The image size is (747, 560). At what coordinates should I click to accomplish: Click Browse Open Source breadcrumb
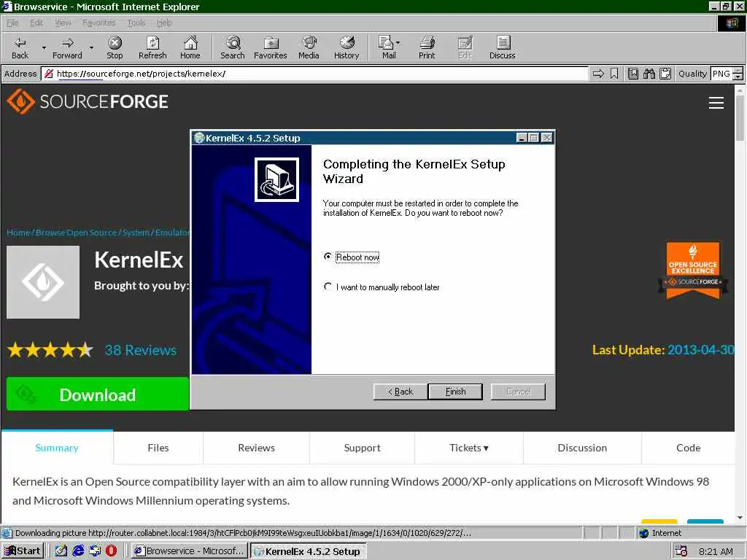coord(76,233)
